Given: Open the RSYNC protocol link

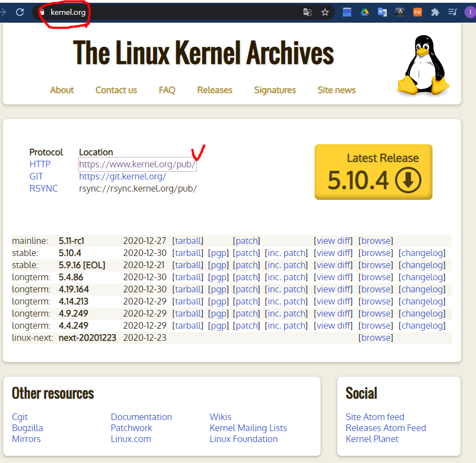Looking at the screenshot, I should click(x=44, y=188).
